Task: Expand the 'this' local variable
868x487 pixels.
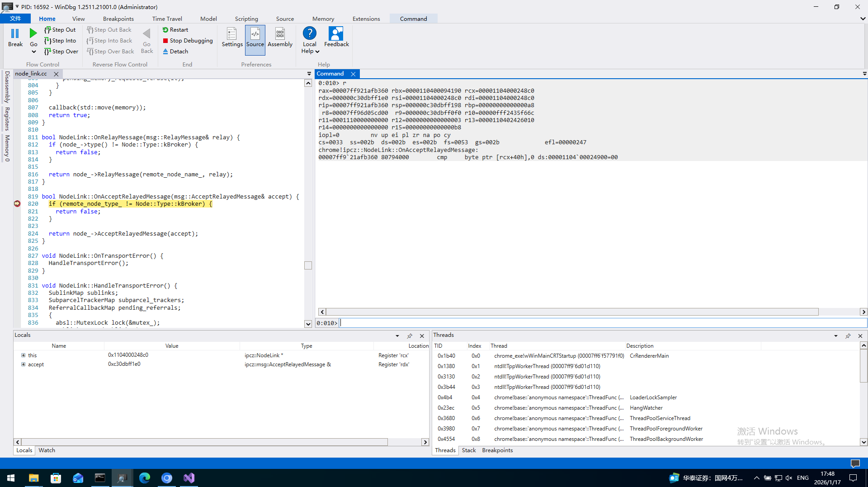Action: [x=23, y=355]
